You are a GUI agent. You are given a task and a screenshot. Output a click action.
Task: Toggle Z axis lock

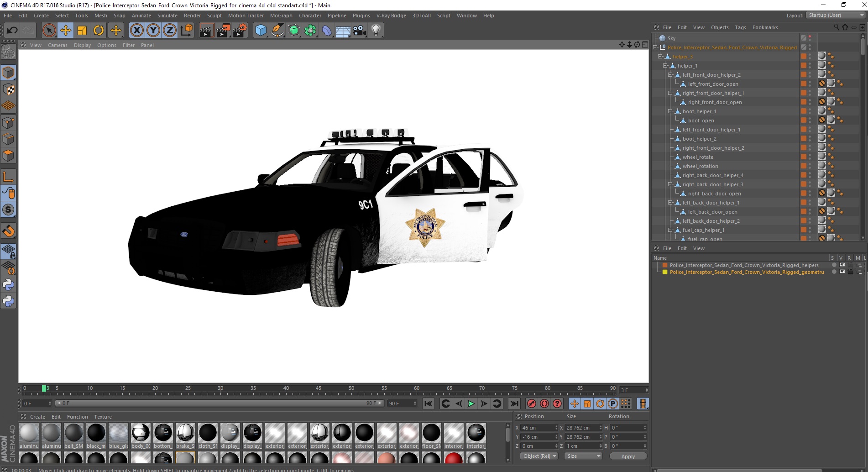click(x=169, y=31)
